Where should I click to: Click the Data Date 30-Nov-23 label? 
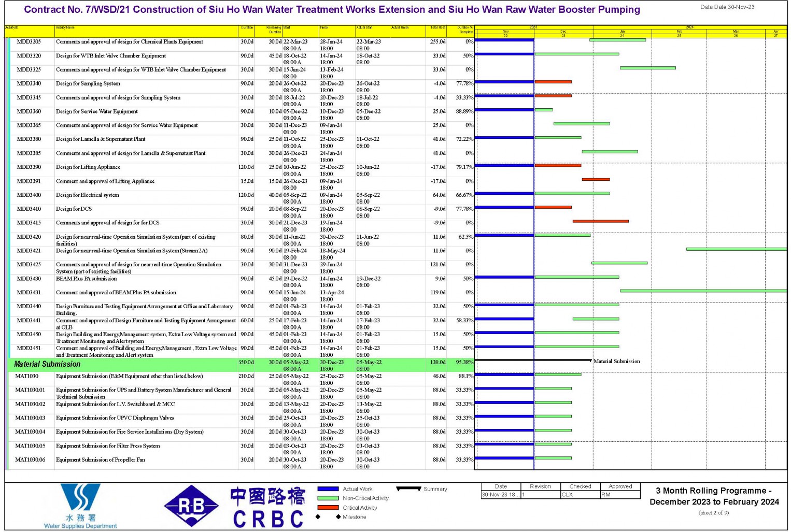pos(727,7)
